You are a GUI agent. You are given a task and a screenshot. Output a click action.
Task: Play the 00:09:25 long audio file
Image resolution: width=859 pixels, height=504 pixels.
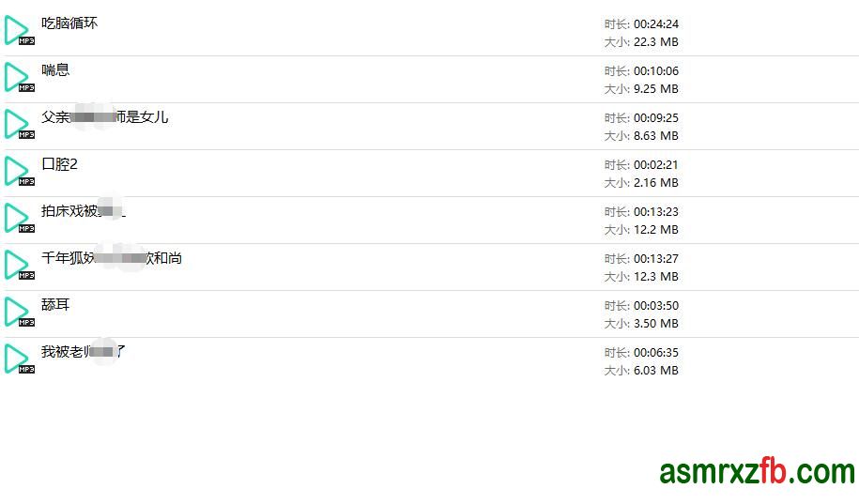[18, 125]
